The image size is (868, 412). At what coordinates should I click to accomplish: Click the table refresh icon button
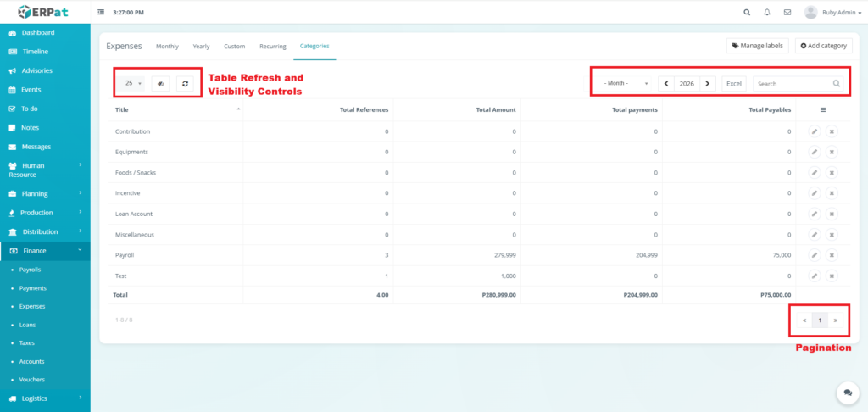point(185,83)
